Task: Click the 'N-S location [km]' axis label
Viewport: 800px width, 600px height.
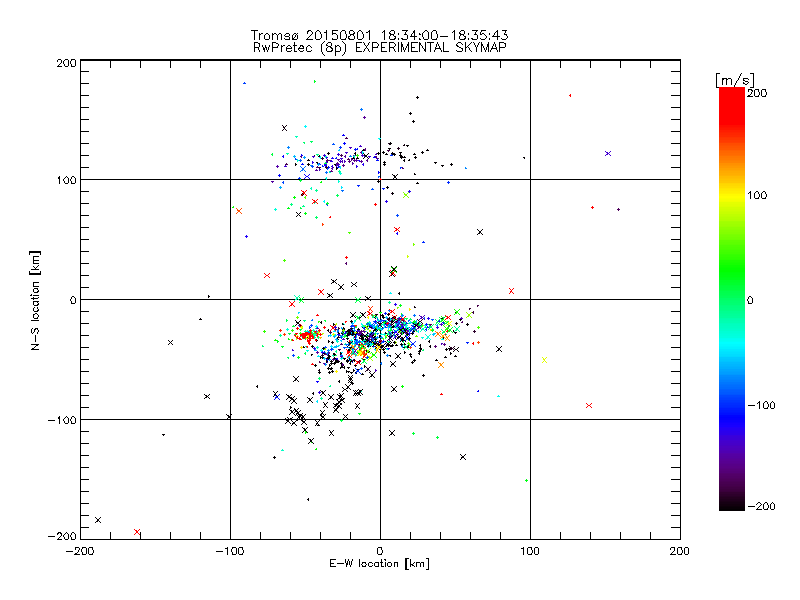Action: click(x=35, y=301)
